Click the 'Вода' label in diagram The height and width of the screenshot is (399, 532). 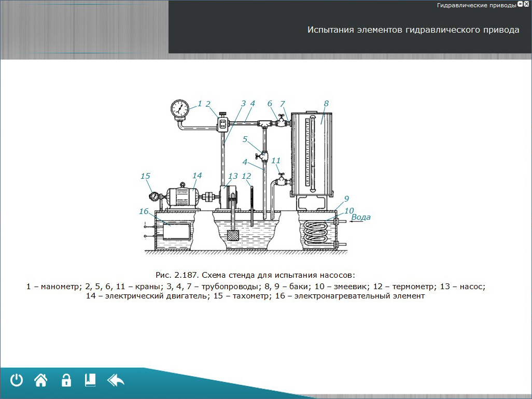pos(361,217)
